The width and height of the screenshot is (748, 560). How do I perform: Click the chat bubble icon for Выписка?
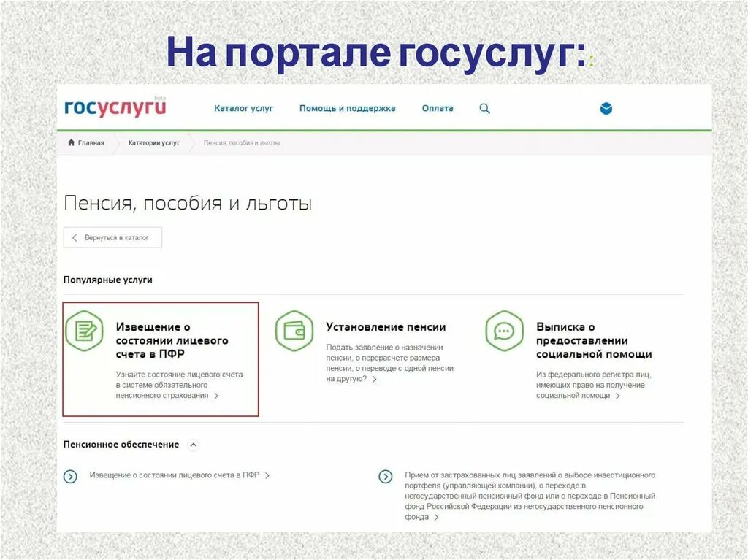pyautogui.click(x=504, y=331)
